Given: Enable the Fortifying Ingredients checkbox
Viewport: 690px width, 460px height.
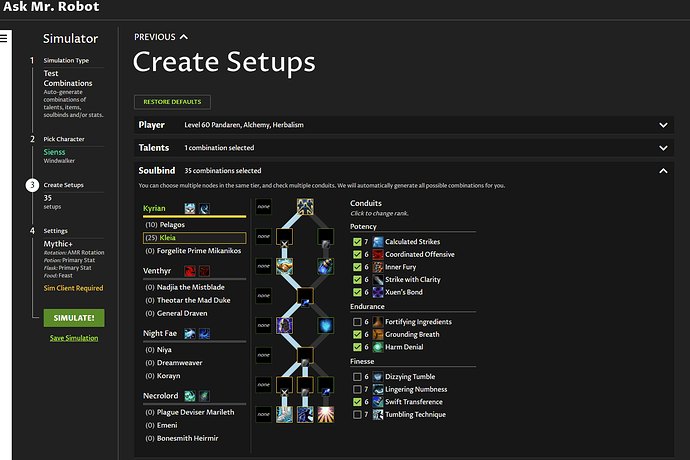Looking at the screenshot, I should tap(357, 322).
